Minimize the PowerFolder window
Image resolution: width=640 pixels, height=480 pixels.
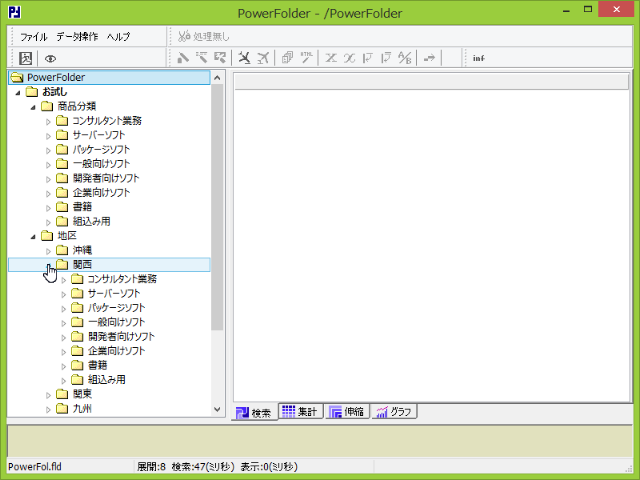pos(566,10)
